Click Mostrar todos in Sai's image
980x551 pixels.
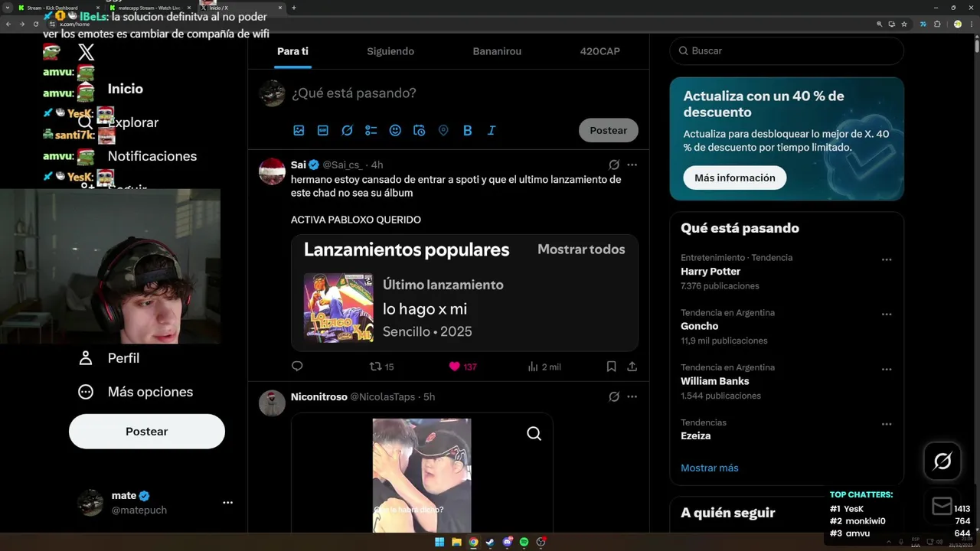tap(581, 249)
